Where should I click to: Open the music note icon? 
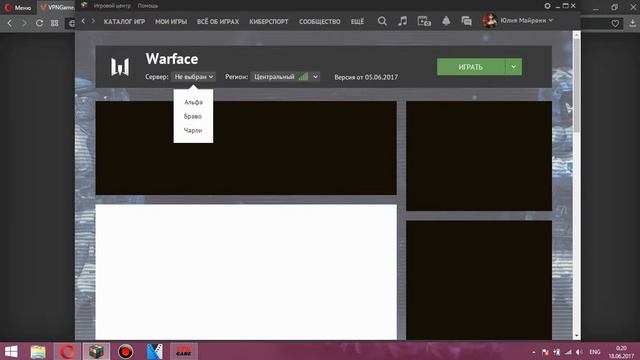click(402, 21)
